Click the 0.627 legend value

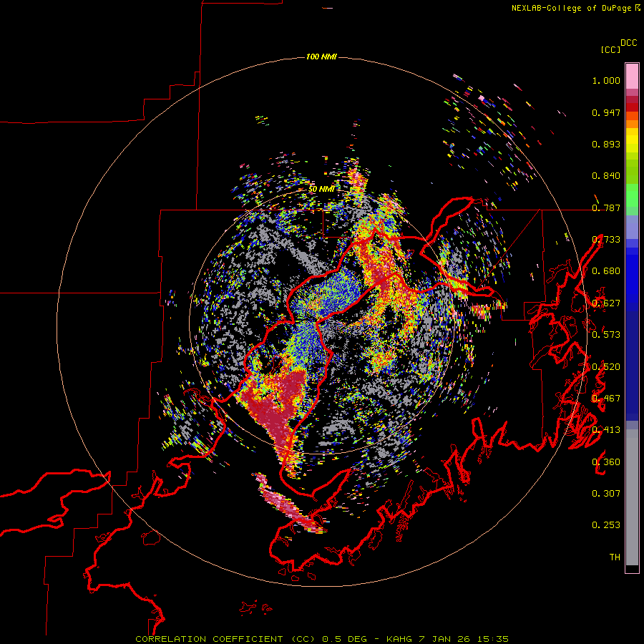(x=606, y=303)
